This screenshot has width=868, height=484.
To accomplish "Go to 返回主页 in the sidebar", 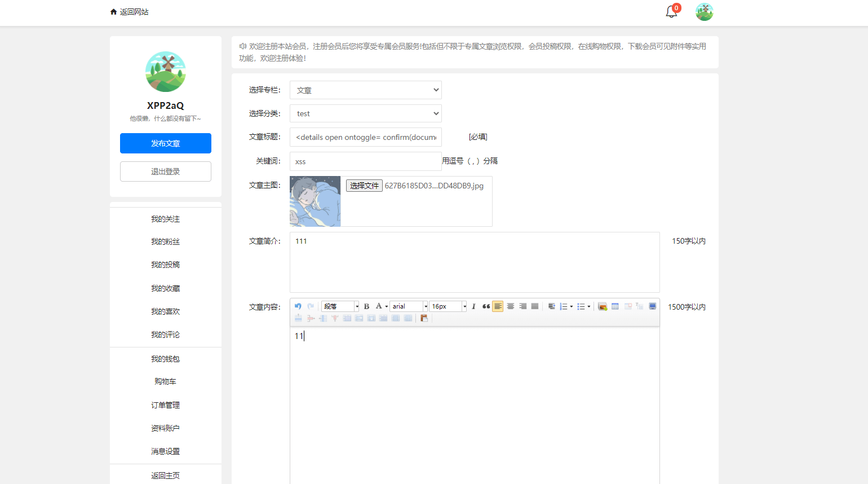I will (x=166, y=476).
